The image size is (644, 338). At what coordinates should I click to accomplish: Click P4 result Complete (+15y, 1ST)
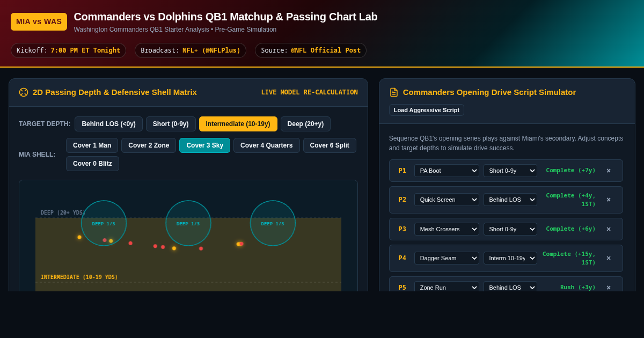[569, 258]
